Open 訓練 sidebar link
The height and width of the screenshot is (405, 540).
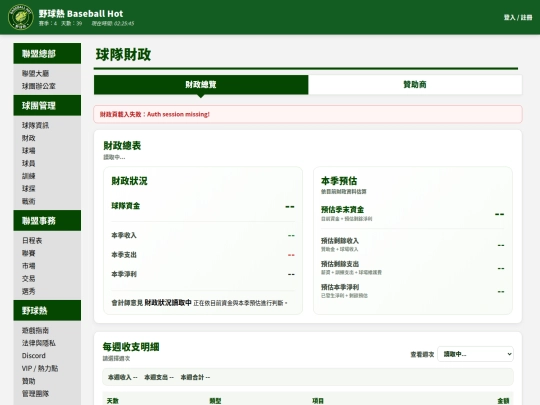point(29,176)
